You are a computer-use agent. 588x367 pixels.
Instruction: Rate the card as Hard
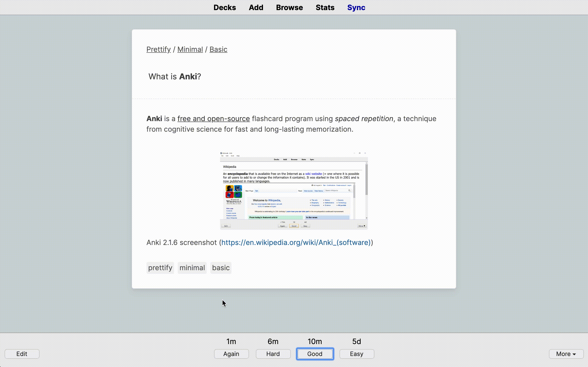click(x=273, y=354)
